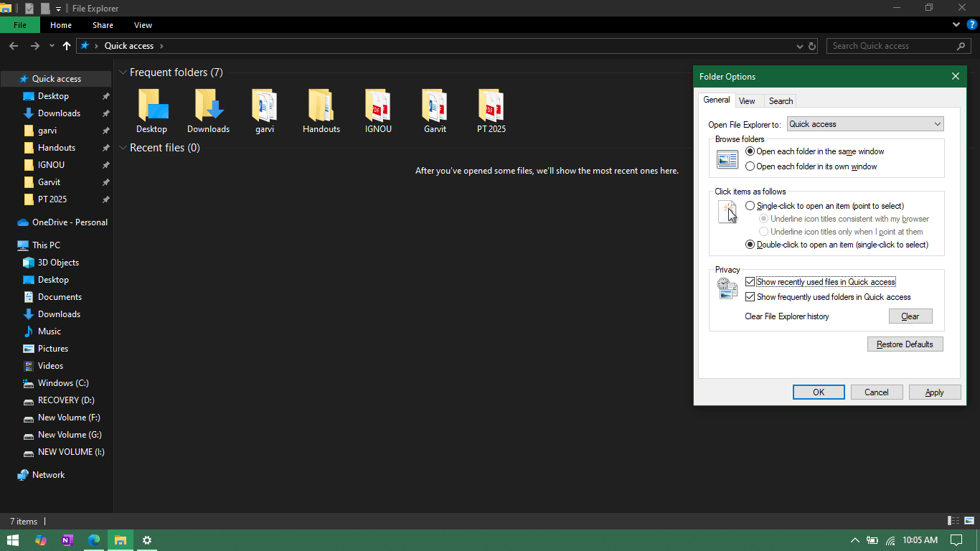Refresh the Quick access address bar
The height and width of the screenshot is (551, 980).
click(x=812, y=46)
